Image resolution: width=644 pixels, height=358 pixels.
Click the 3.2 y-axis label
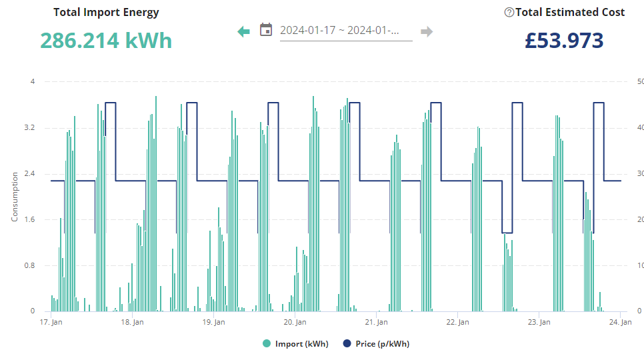(29, 128)
